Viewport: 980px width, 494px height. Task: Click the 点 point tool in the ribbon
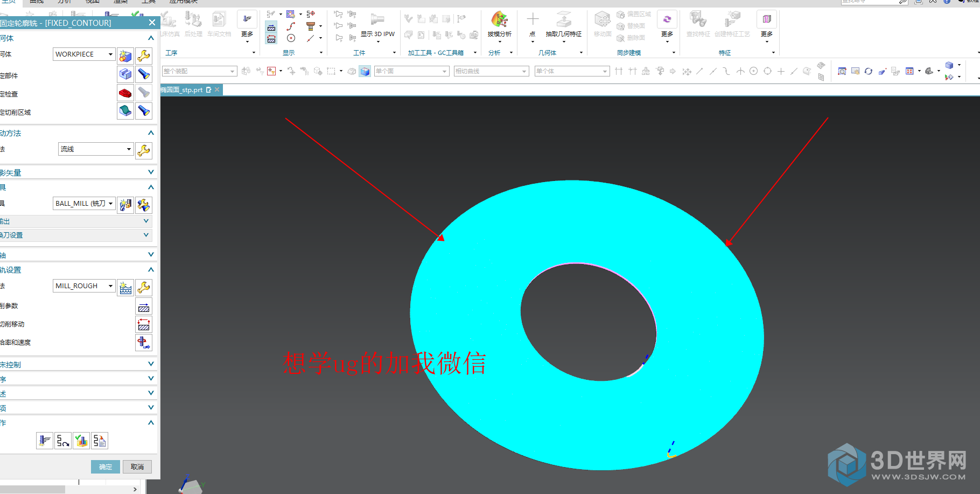click(x=533, y=25)
